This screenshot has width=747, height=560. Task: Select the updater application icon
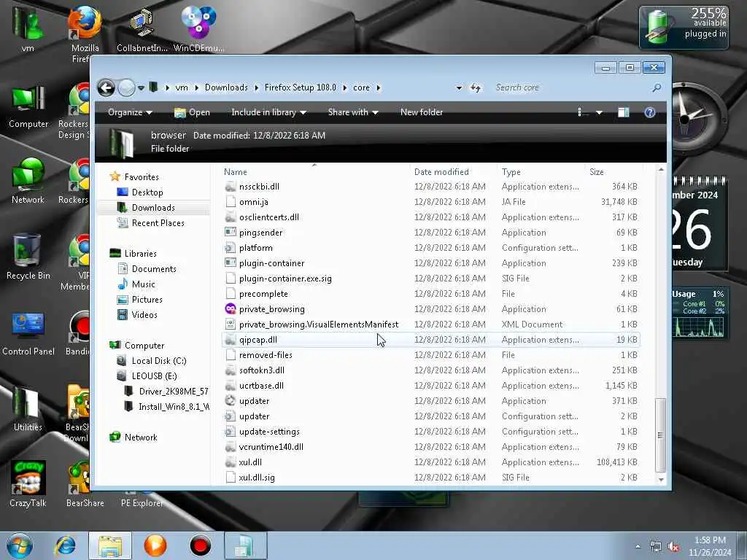pos(231,400)
